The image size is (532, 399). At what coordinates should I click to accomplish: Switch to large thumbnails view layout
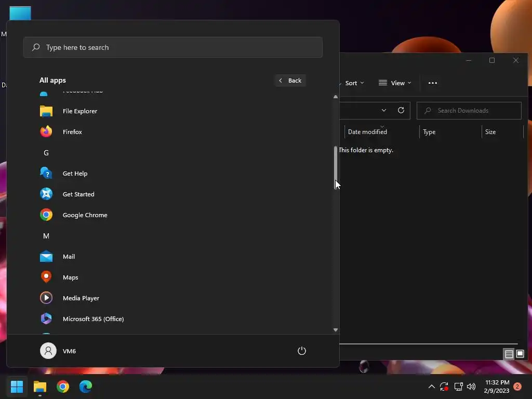pyautogui.click(x=520, y=354)
